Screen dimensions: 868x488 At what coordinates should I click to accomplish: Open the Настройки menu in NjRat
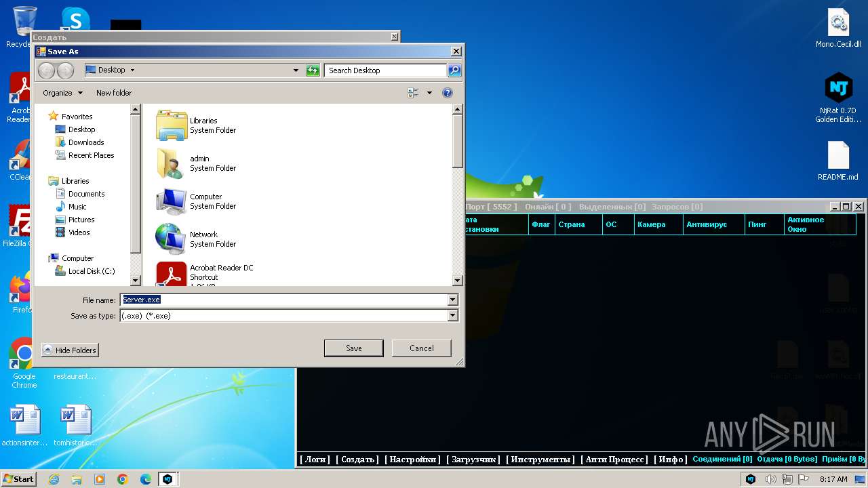(413, 460)
